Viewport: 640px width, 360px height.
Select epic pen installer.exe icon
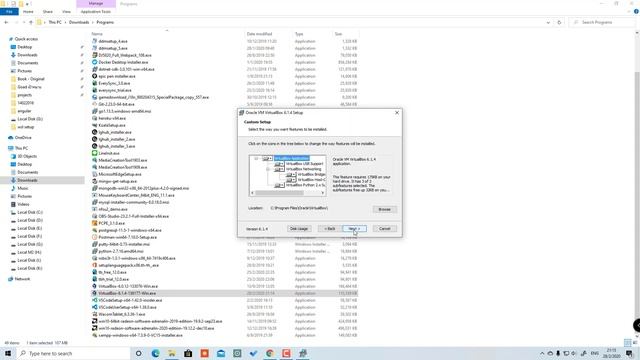(x=94, y=76)
